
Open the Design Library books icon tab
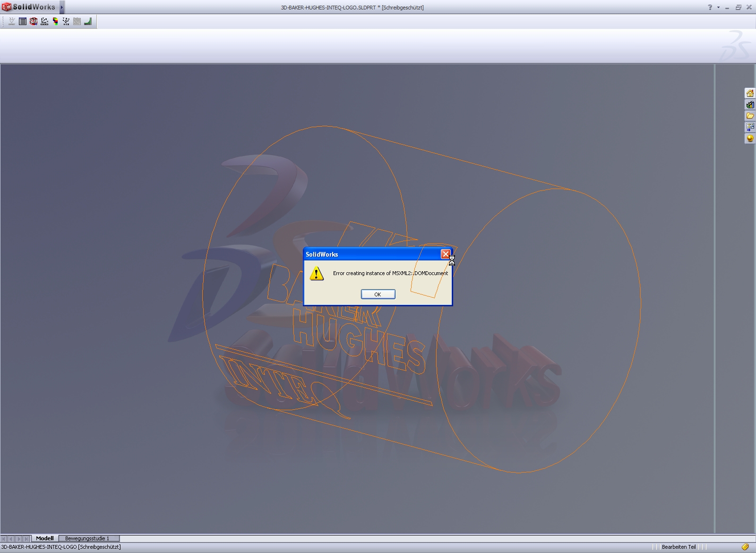tap(750, 104)
